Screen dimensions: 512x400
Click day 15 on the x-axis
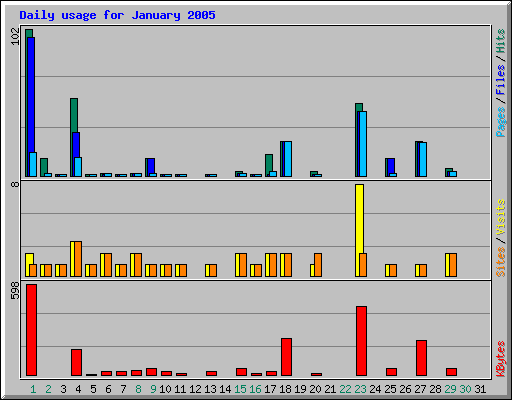(x=240, y=389)
